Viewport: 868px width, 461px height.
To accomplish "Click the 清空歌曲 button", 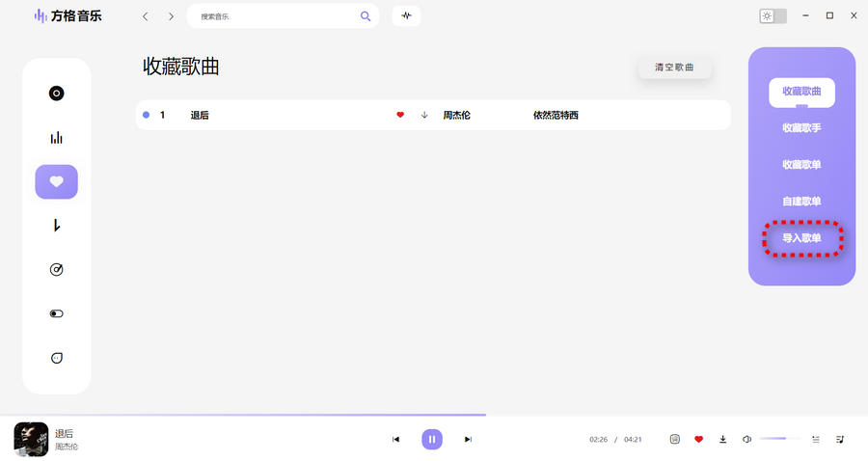I will [674, 68].
